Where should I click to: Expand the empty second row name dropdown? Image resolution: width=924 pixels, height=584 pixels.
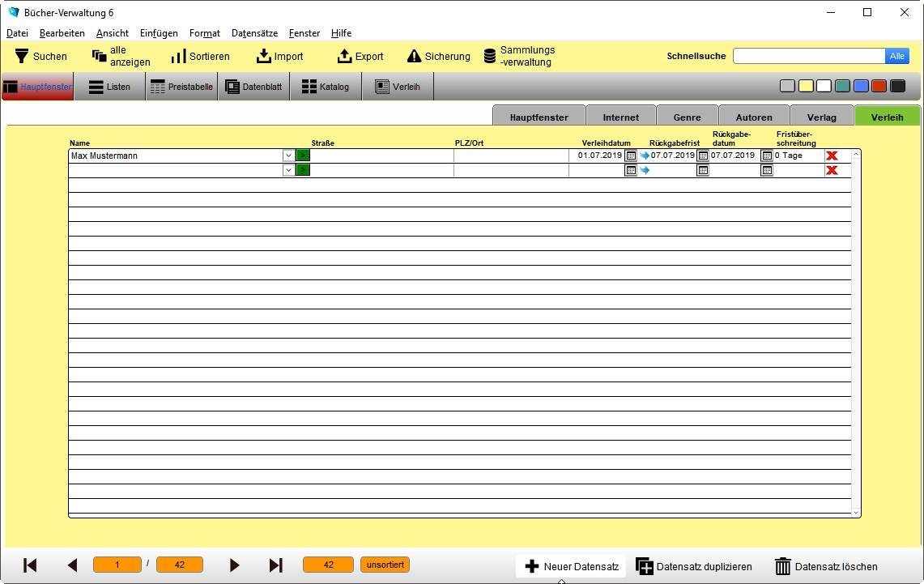click(288, 170)
